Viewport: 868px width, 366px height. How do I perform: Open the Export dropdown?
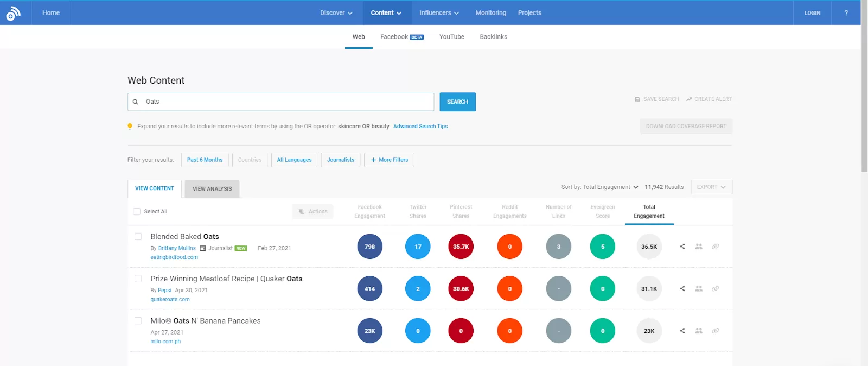[x=712, y=187]
